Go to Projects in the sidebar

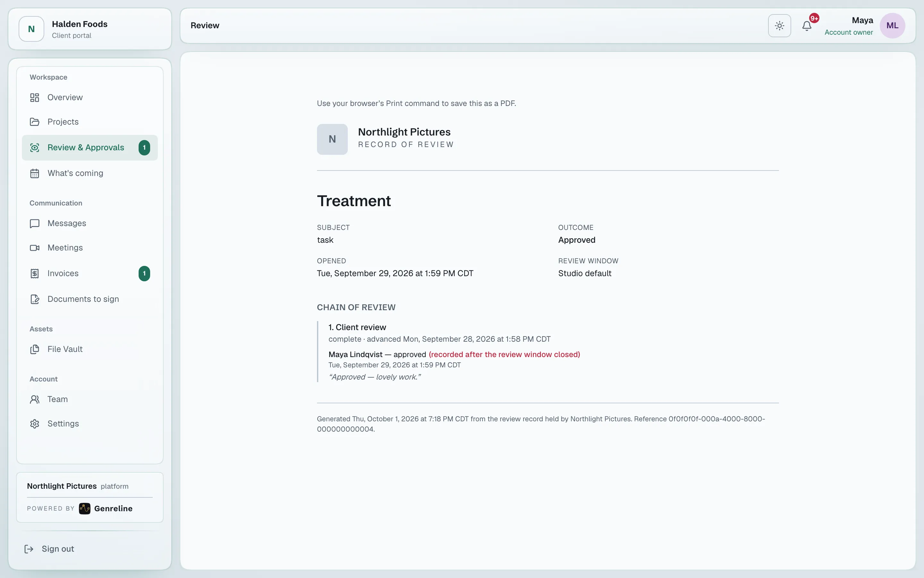(x=90, y=122)
